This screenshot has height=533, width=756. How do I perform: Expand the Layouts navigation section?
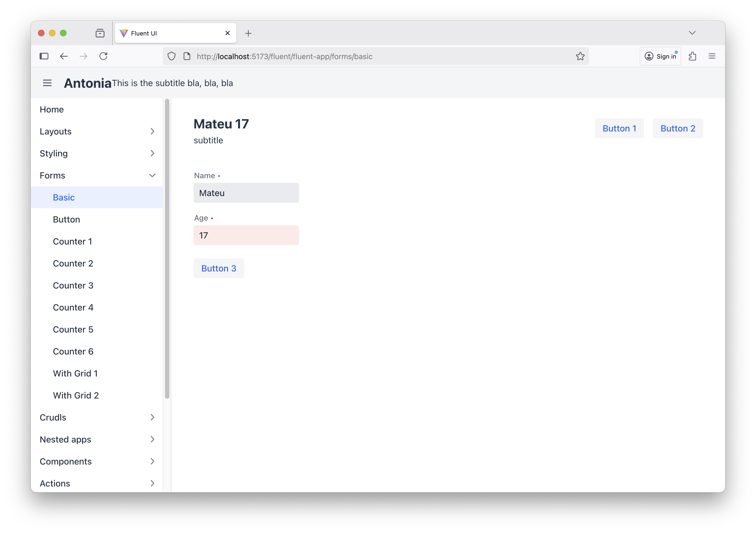pos(97,131)
